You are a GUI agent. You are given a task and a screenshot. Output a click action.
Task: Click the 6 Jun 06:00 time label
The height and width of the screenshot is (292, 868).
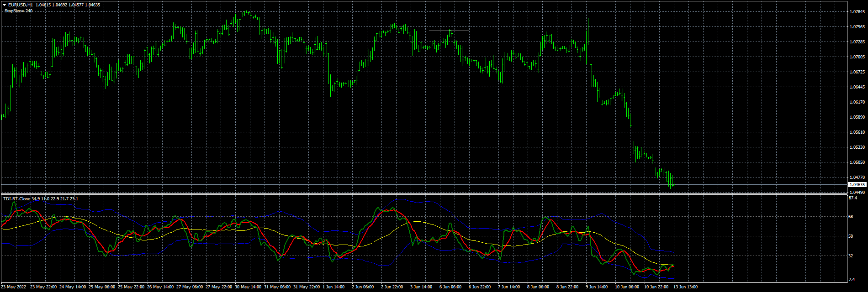tap(450, 287)
